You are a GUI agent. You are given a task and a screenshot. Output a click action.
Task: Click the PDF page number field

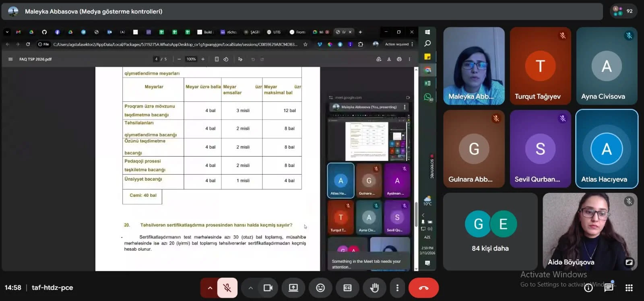[x=156, y=59]
